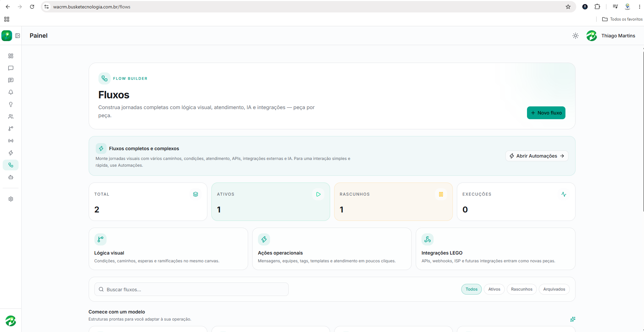
Task: Open Thiago Martins user profile
Action: pos(611,36)
